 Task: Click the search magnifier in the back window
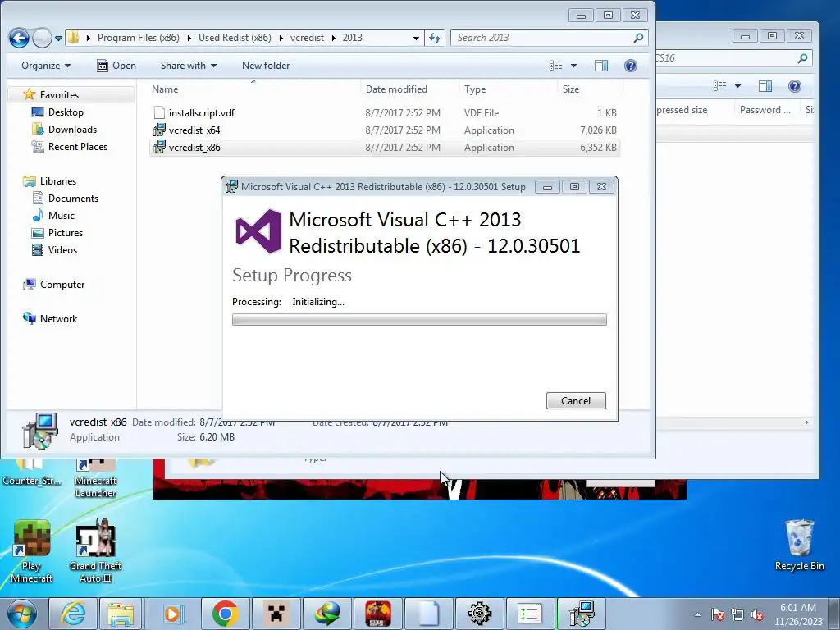pos(802,58)
